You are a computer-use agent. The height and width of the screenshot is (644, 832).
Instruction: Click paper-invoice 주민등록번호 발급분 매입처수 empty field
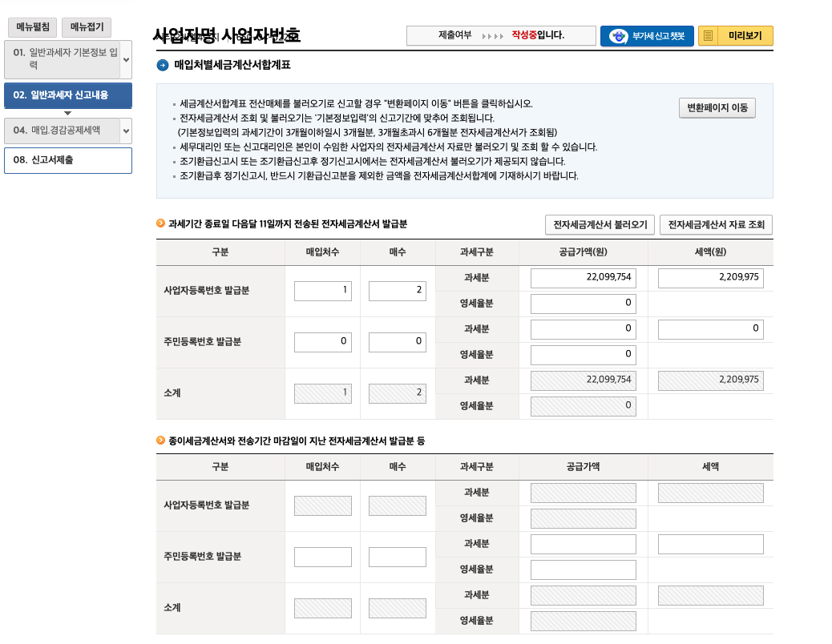click(x=322, y=557)
